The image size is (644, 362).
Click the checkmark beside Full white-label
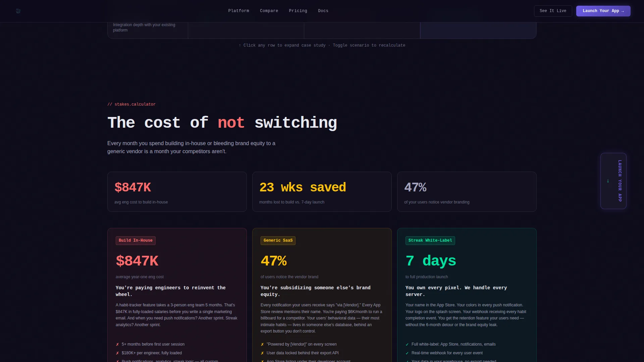(x=407, y=344)
